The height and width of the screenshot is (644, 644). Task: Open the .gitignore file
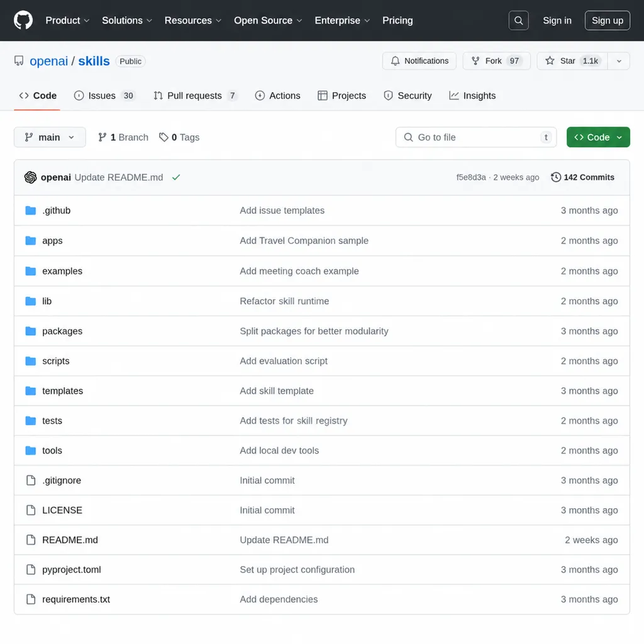61,480
